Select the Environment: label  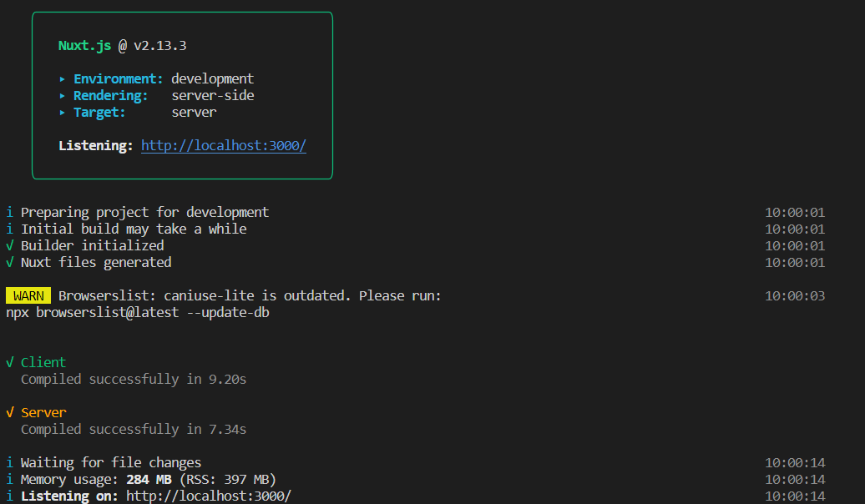click(x=118, y=78)
